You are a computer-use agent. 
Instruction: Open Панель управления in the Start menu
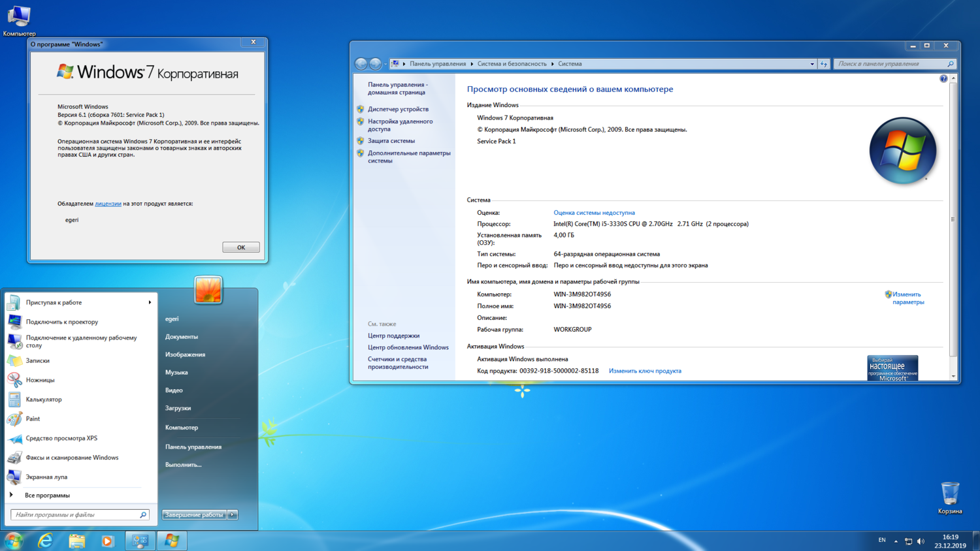[x=193, y=447]
